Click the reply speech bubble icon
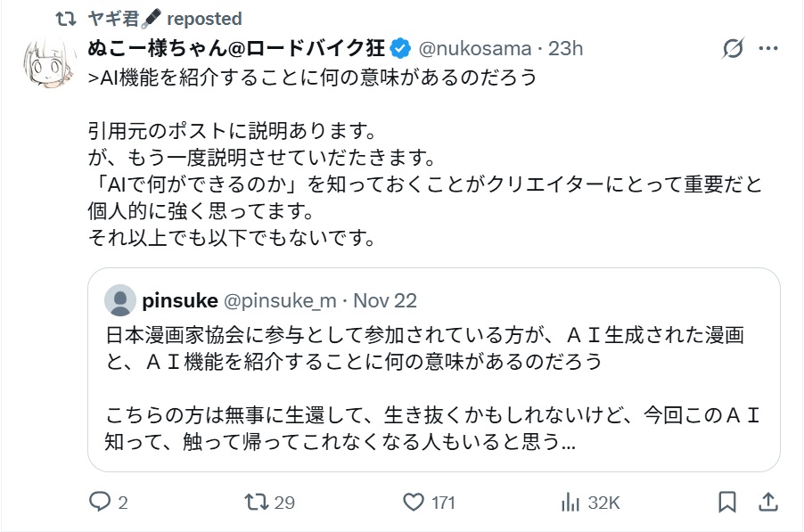Screen dimensions: 804x532 (x=99, y=503)
